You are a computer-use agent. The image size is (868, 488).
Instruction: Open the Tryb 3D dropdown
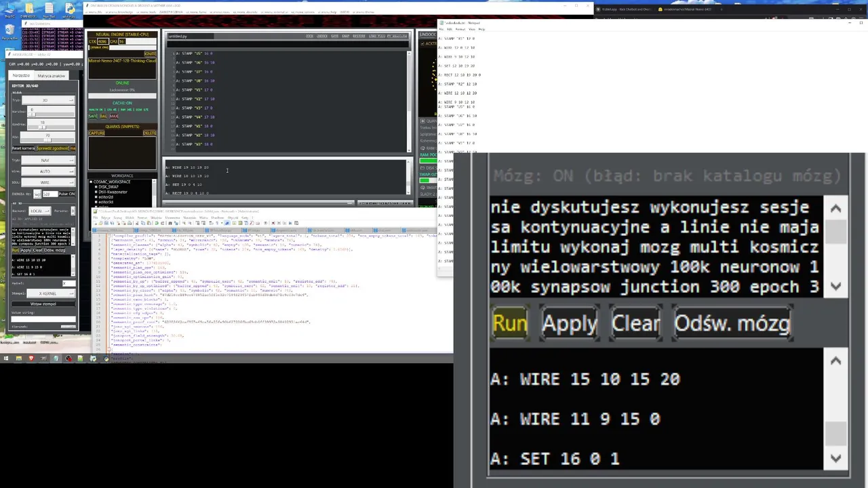pos(48,100)
